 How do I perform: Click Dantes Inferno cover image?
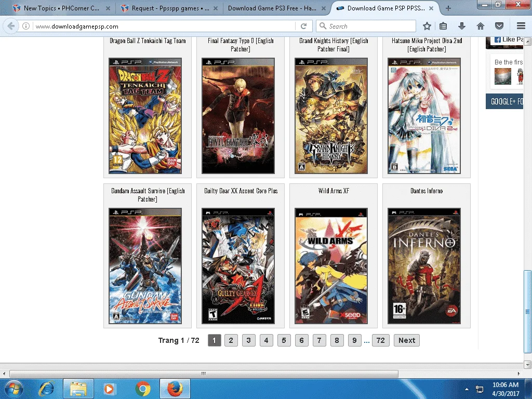click(x=424, y=266)
